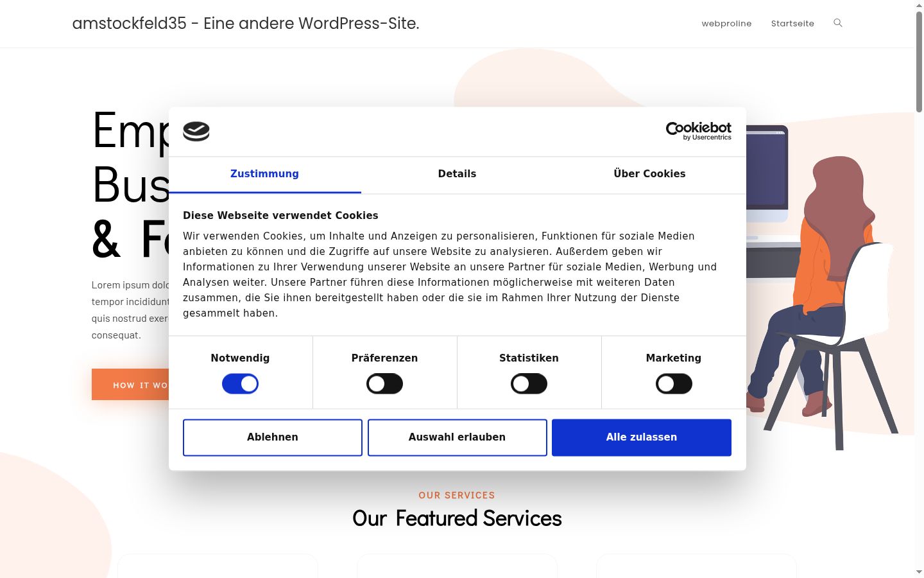Click the Cookiebot by Usercentrics logo

698,131
